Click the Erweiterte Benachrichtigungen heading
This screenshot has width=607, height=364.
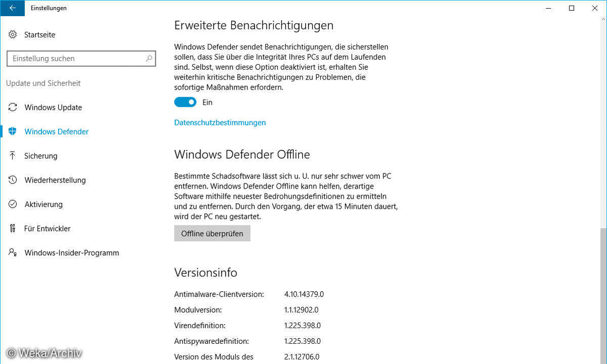253,25
